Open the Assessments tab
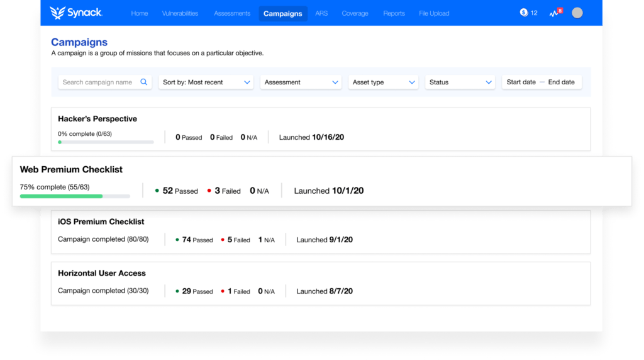The image size is (644, 360). pos(232,13)
